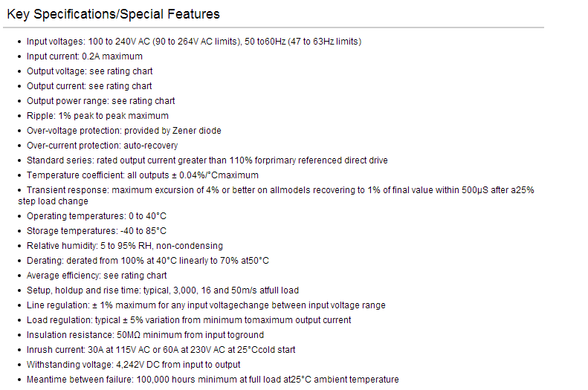
Task: Click the Storage temperatures -40 to 85°C line
Action: [97, 231]
